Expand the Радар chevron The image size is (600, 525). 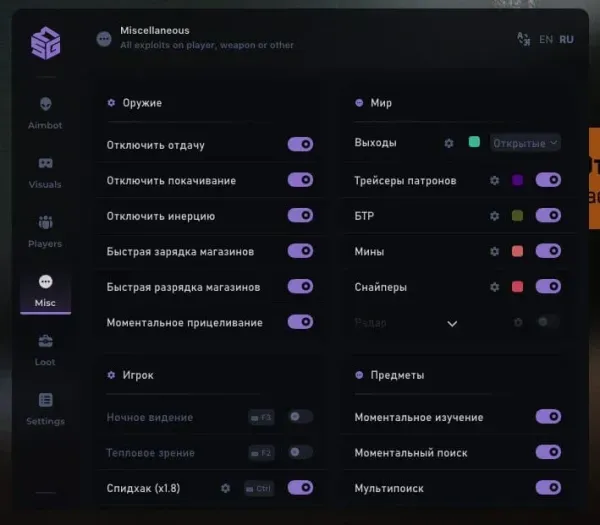[452, 324]
